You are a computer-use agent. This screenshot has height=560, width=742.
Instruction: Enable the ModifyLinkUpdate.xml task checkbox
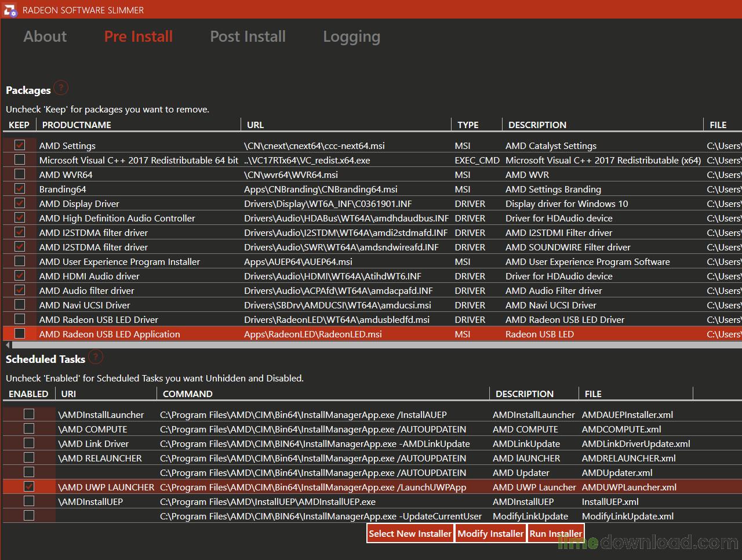point(29,515)
